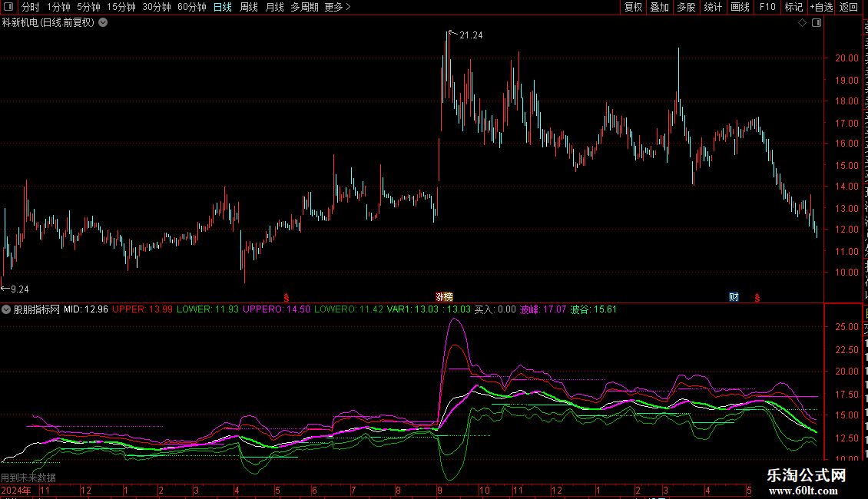
Task: Click the month 9 marker on time axis
Action: (x=439, y=491)
